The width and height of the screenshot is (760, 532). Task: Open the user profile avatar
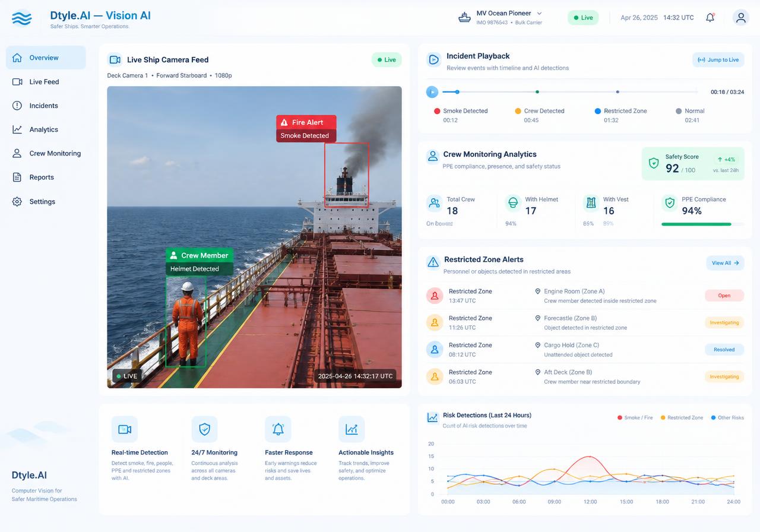(740, 18)
